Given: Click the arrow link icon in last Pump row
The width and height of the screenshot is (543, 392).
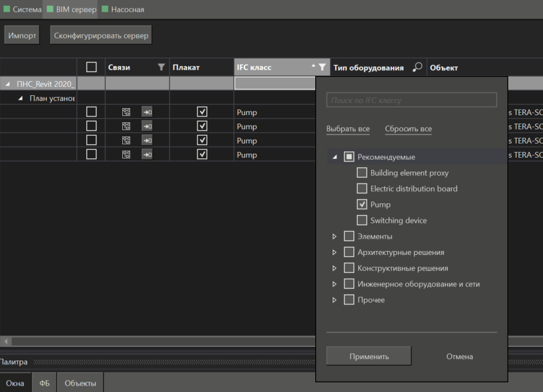Looking at the screenshot, I should click(147, 154).
